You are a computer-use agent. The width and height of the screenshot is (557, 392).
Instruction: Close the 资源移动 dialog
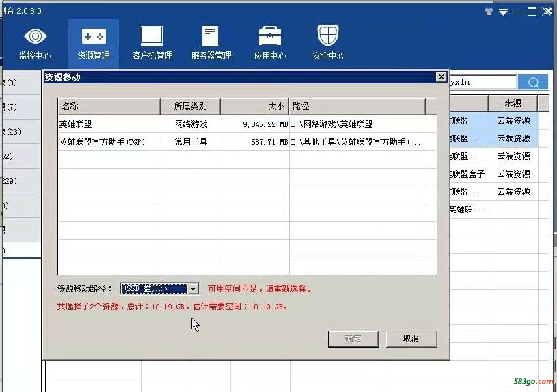(x=441, y=76)
